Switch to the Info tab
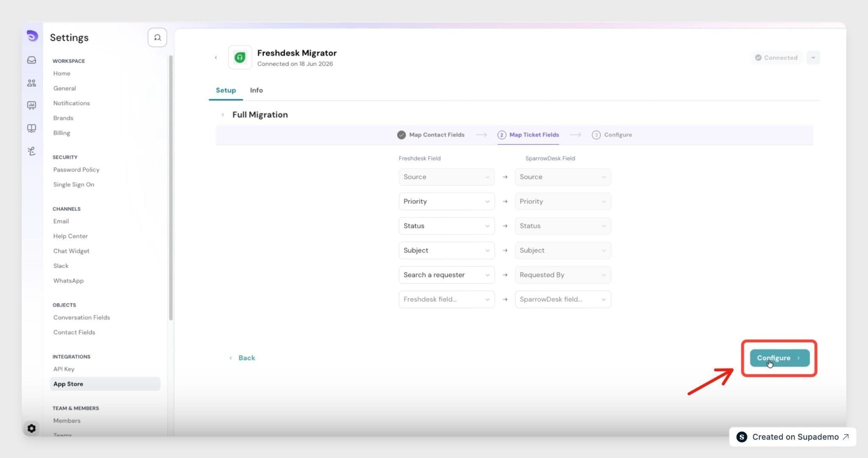The height and width of the screenshot is (458, 868). (x=256, y=90)
